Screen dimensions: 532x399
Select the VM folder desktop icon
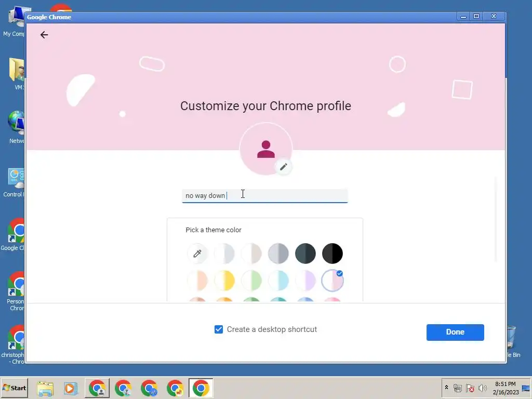17,73
